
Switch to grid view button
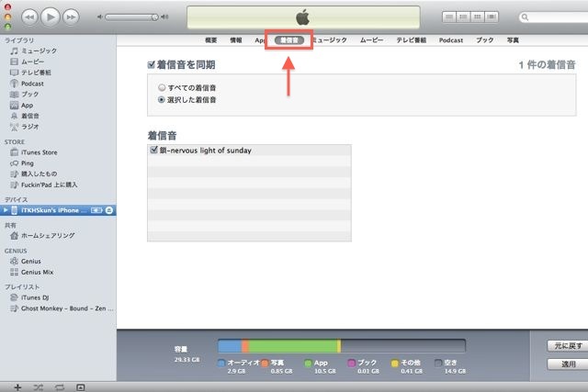478,17
